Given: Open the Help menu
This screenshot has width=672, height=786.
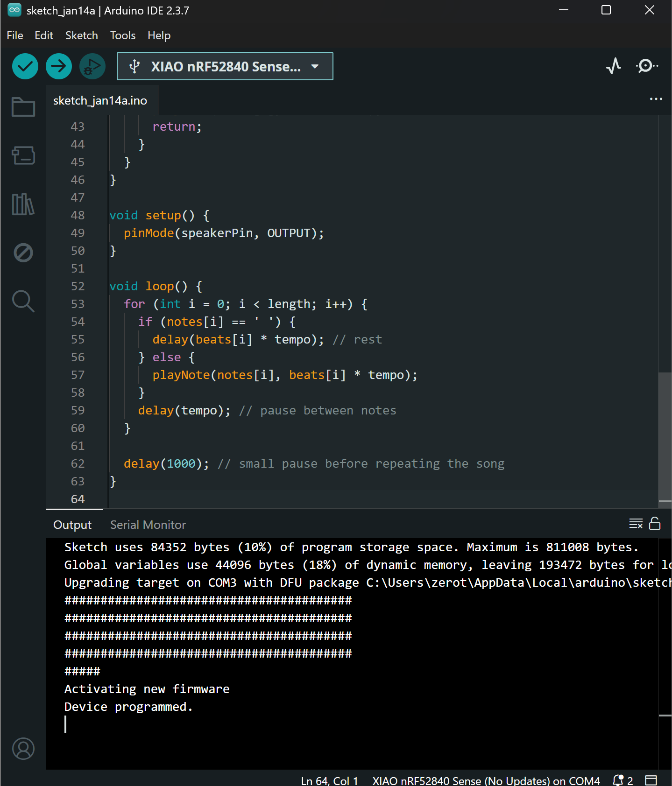Looking at the screenshot, I should coord(159,35).
